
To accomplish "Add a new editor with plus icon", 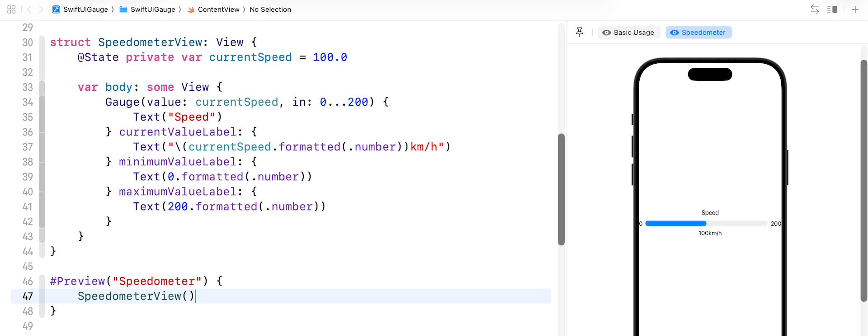I will pos(855,9).
